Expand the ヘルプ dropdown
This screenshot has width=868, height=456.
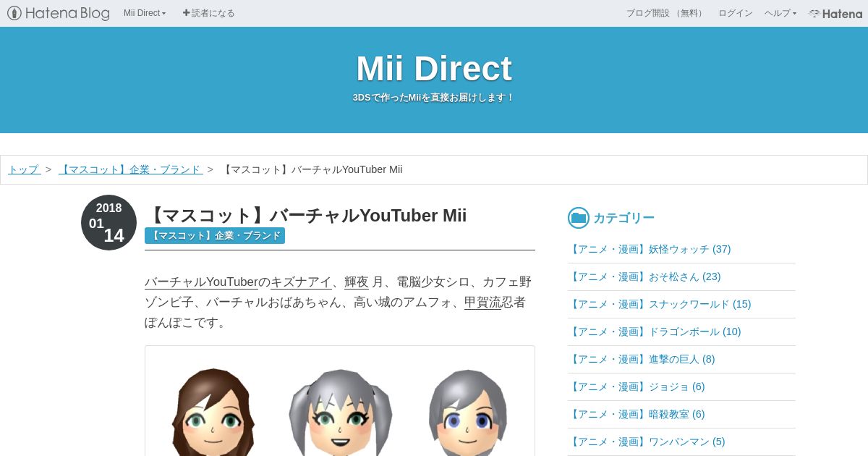coord(780,13)
